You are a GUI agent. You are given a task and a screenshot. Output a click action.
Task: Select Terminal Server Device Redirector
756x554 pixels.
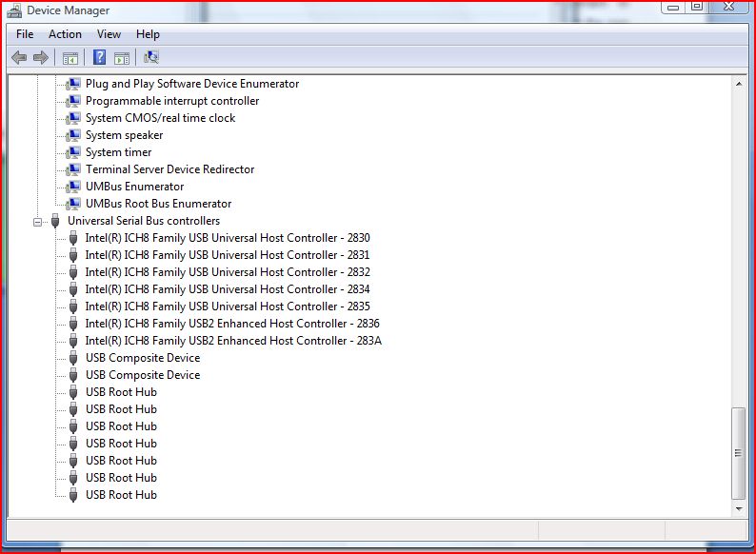(169, 169)
